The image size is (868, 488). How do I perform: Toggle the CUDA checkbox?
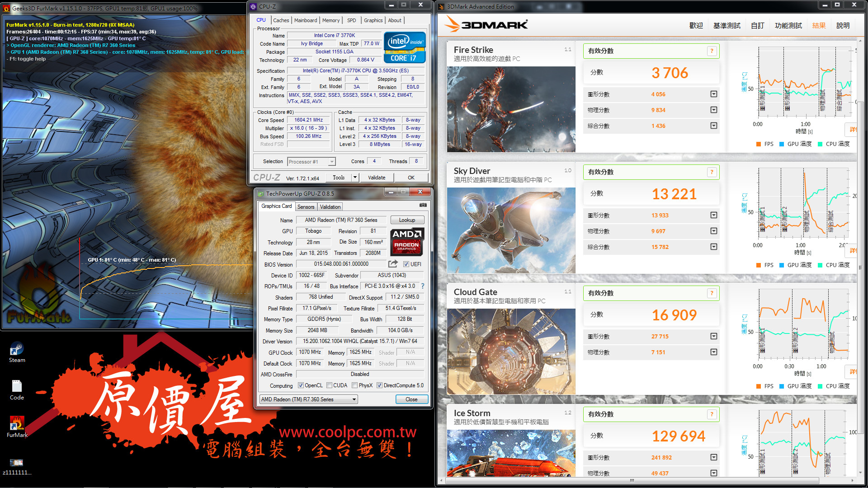tap(330, 385)
